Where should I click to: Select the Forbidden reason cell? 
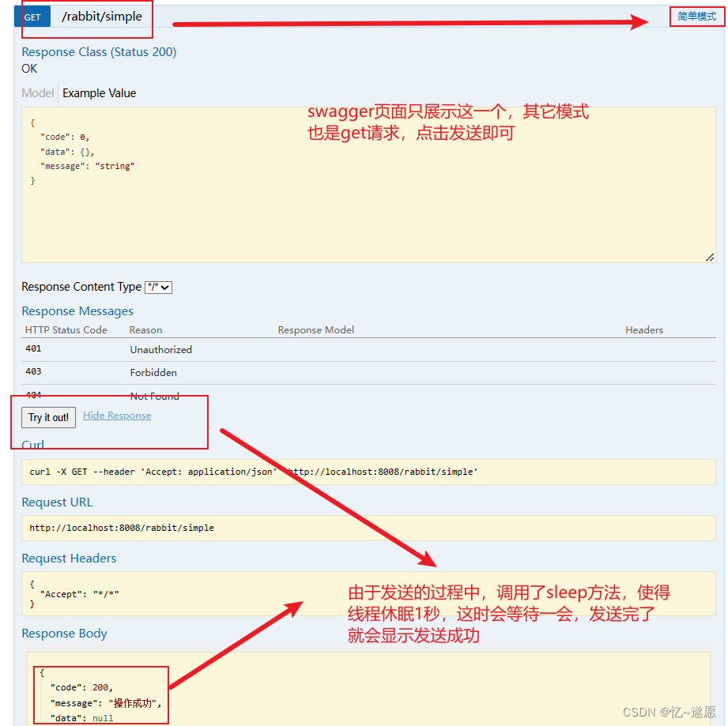[153, 373]
